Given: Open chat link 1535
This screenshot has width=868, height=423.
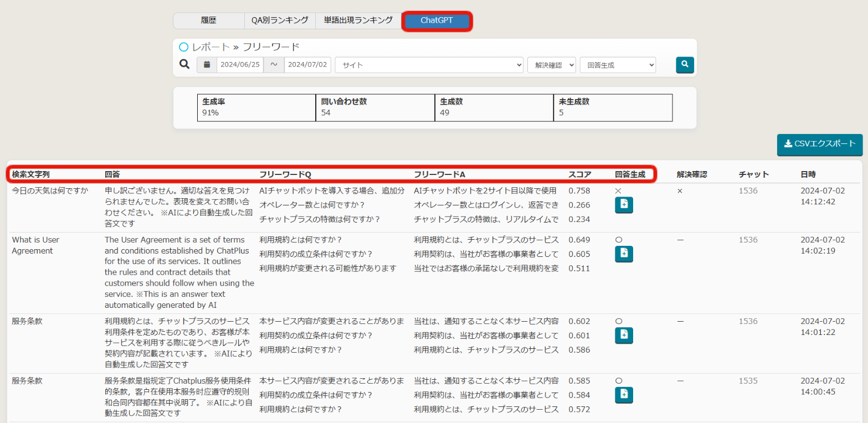Looking at the screenshot, I should tap(748, 381).
